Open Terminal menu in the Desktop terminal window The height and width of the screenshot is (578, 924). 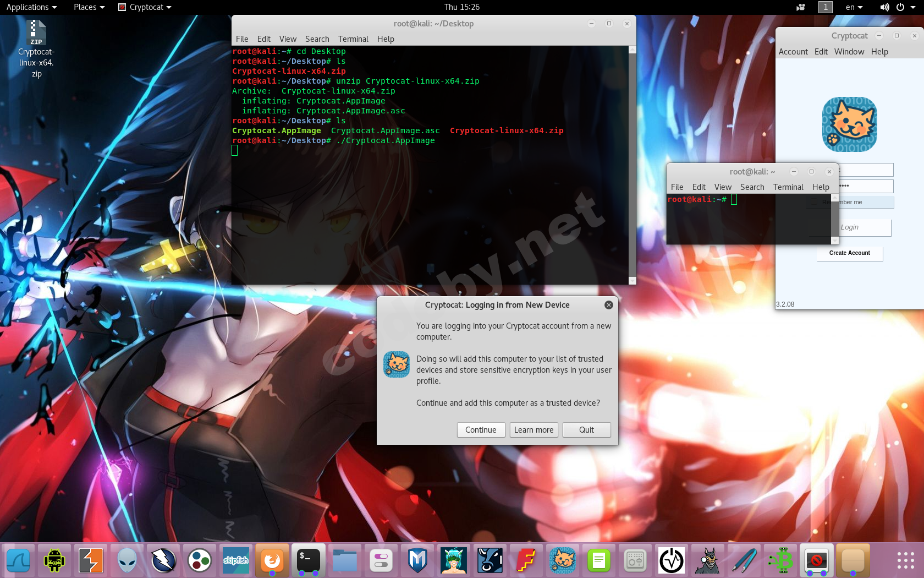coord(353,39)
